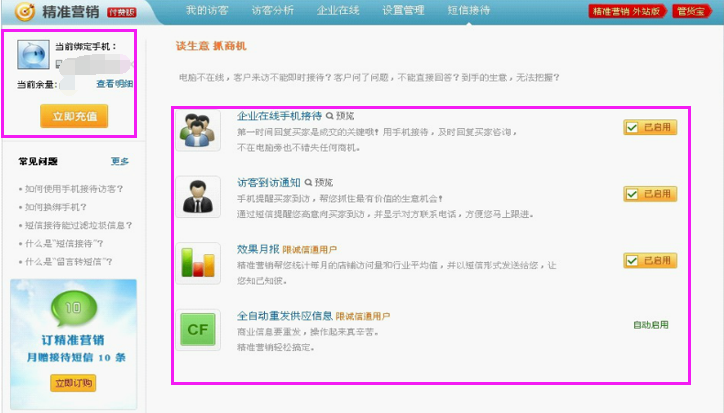Open the 访客分析 tab

(x=272, y=10)
